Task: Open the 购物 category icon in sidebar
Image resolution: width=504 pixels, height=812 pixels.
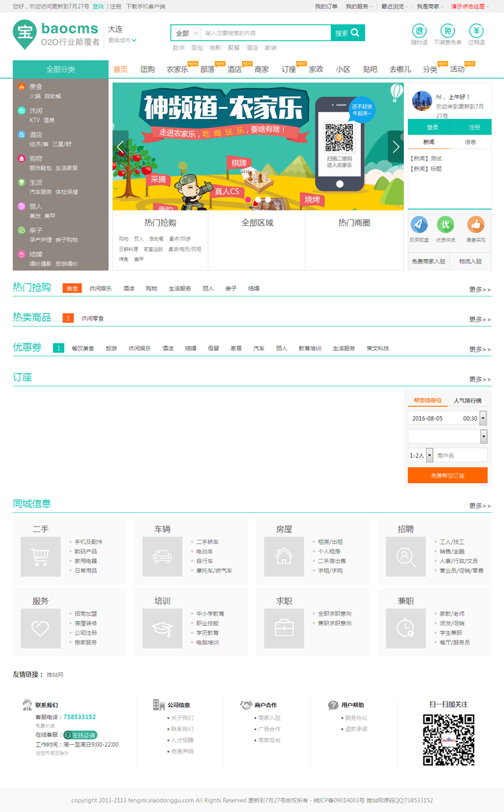Action: 22,159
